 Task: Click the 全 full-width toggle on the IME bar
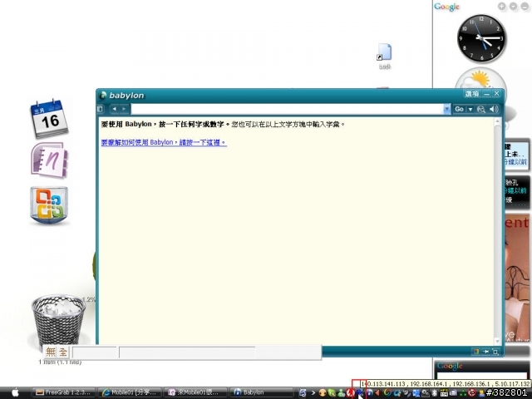63,352
